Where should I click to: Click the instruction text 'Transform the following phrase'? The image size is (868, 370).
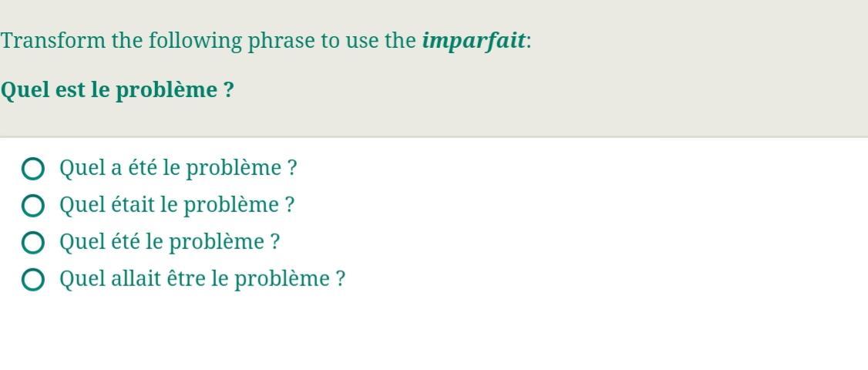(x=157, y=42)
